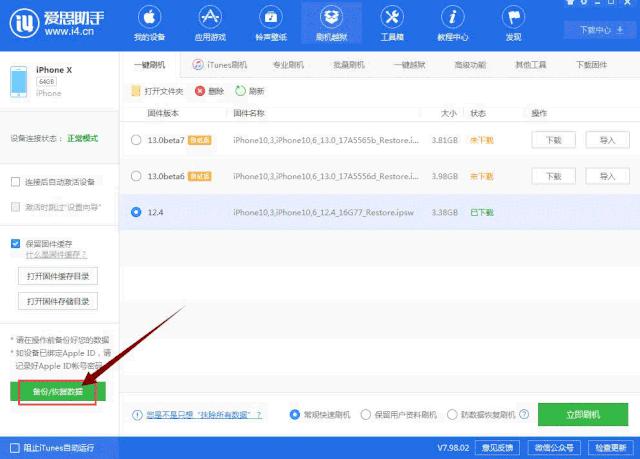Switch to 一键越狱 tab

coord(409,65)
